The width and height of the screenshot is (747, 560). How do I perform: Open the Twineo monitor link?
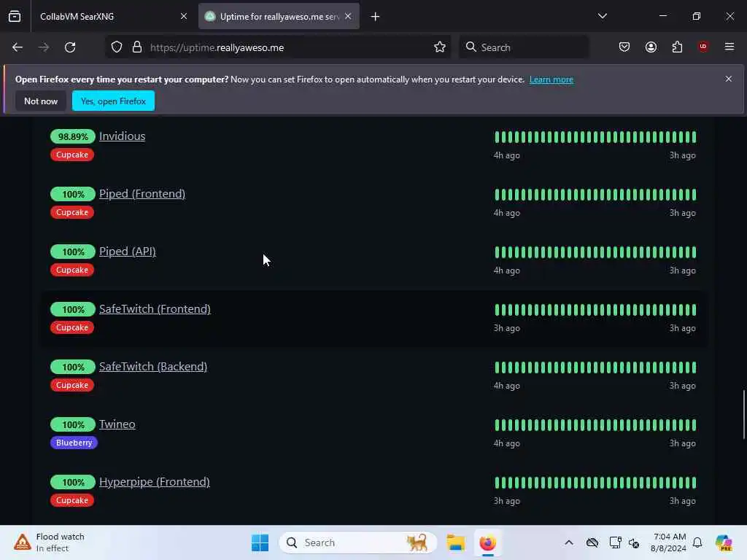click(x=117, y=424)
